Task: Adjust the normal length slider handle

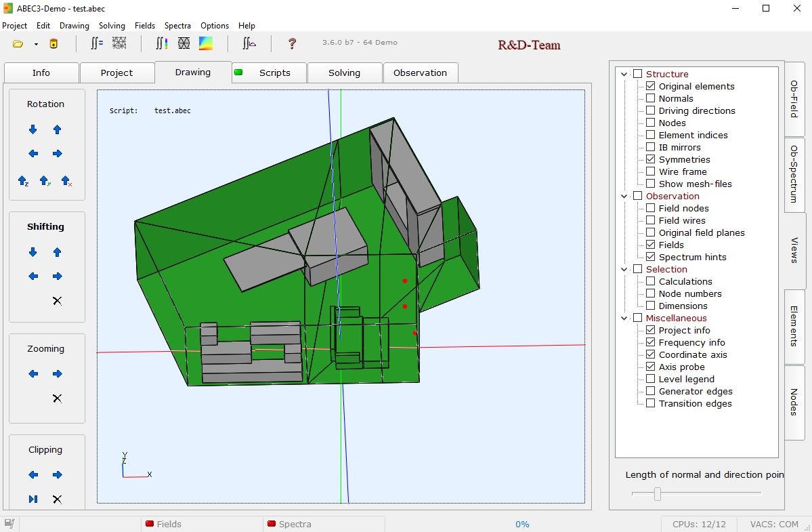Action: pos(657,493)
